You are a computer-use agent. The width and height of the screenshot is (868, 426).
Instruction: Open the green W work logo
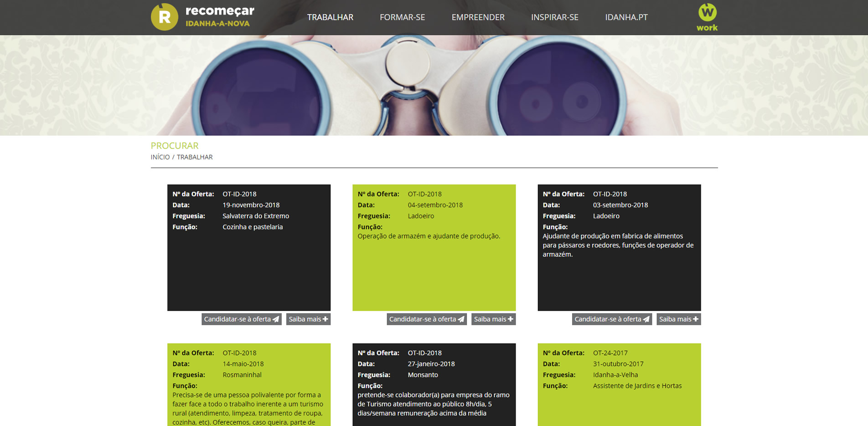point(707,17)
